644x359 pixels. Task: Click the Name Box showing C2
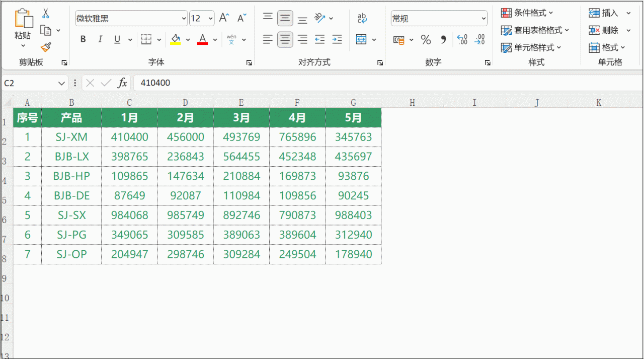pyautogui.click(x=29, y=83)
